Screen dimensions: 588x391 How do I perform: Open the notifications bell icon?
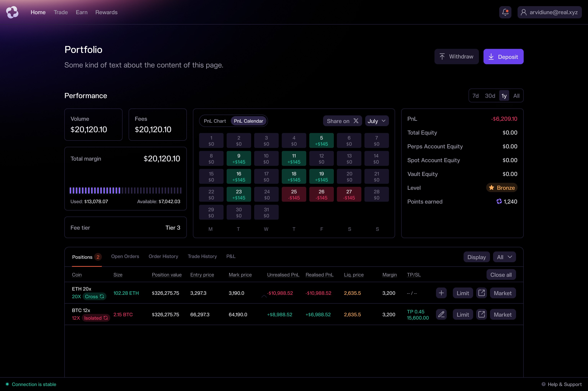click(505, 12)
